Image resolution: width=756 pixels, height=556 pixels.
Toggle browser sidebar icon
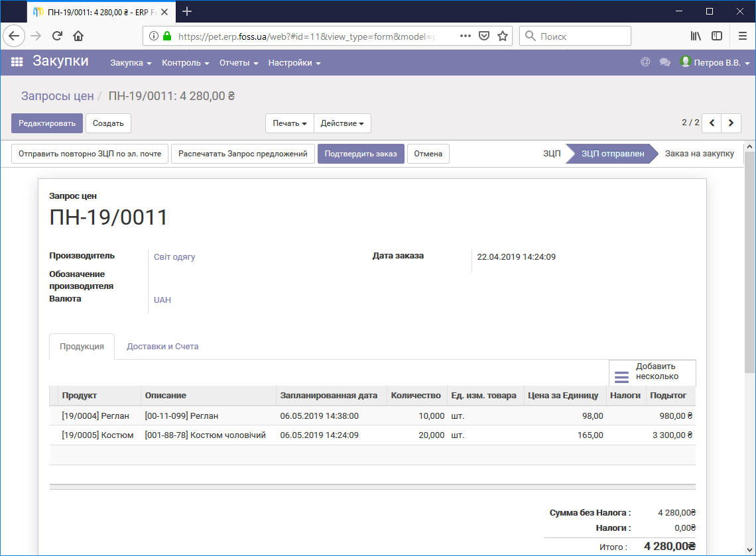[717, 36]
